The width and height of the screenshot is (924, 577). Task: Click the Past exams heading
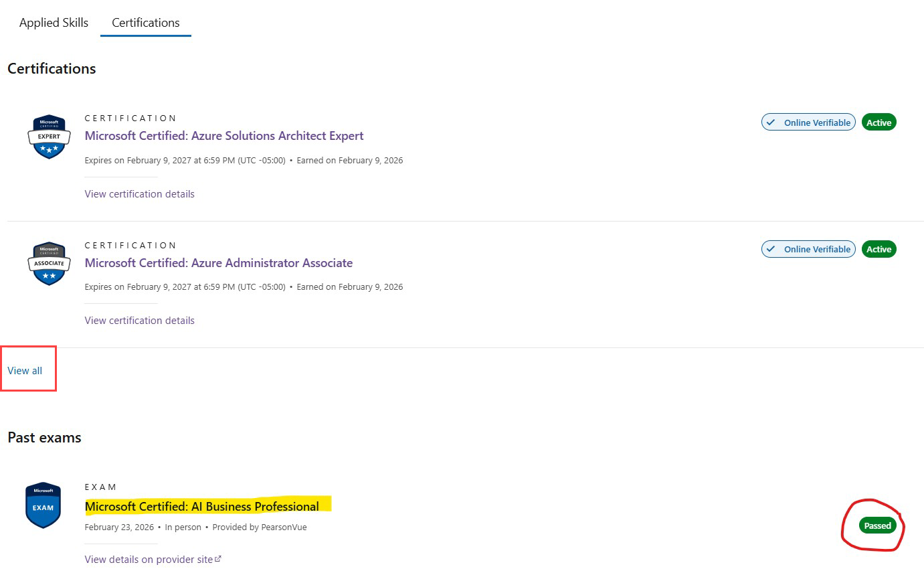[x=44, y=438]
